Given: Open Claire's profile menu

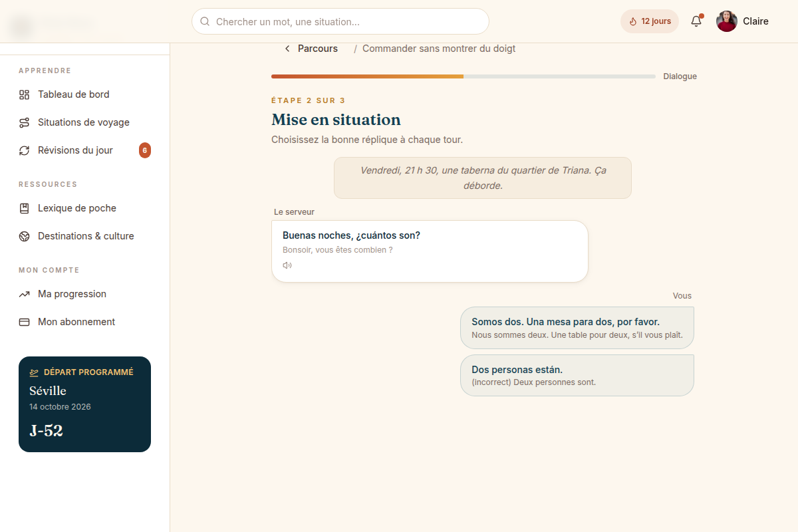Looking at the screenshot, I should [x=743, y=21].
